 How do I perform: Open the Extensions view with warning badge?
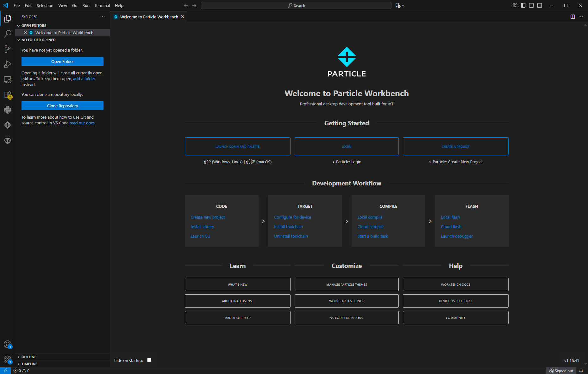click(8, 95)
